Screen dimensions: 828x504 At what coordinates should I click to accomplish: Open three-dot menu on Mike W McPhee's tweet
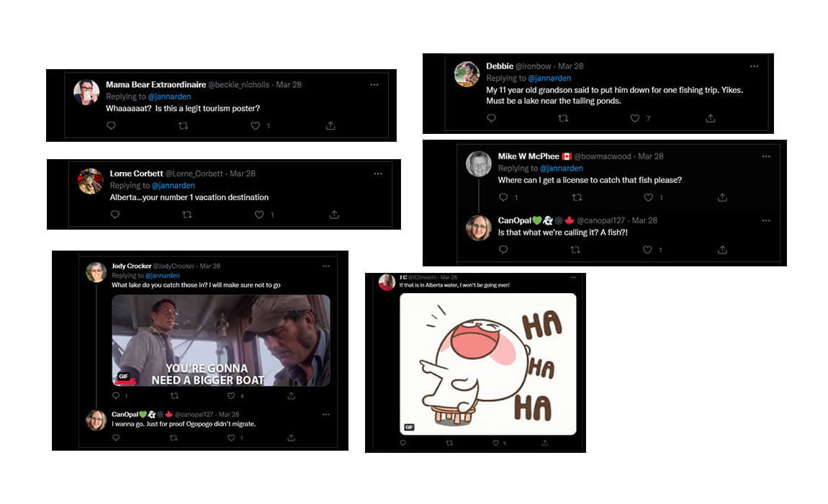coord(766,156)
